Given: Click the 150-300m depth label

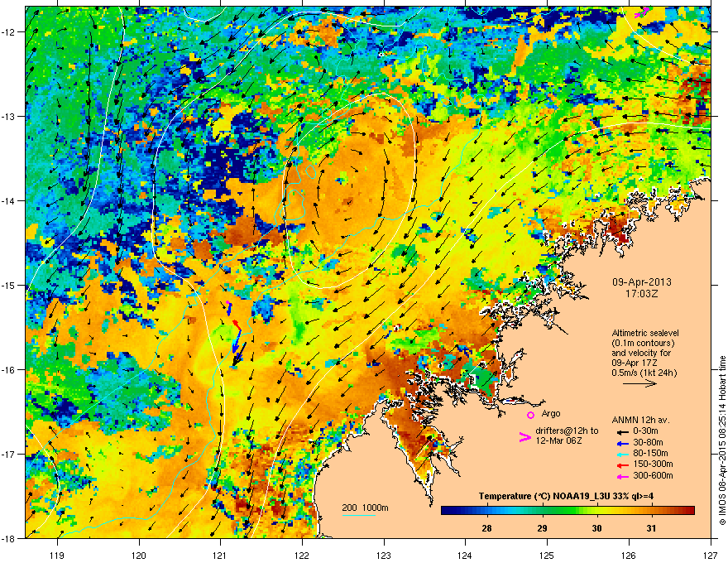Looking at the screenshot, I should tap(653, 464).
